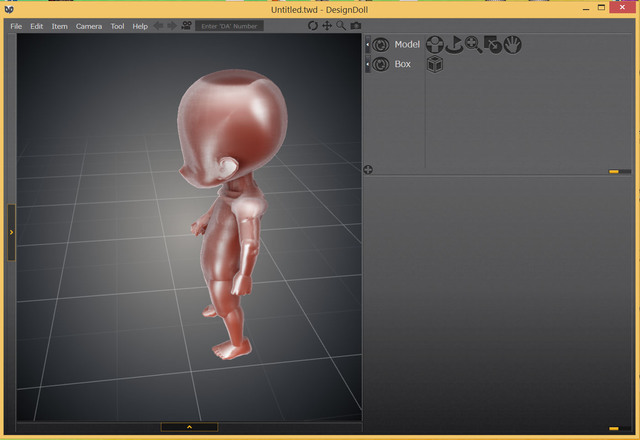Screen dimensions: 640x440
Task: Click the 'DA' Number input field
Action: 229,26
